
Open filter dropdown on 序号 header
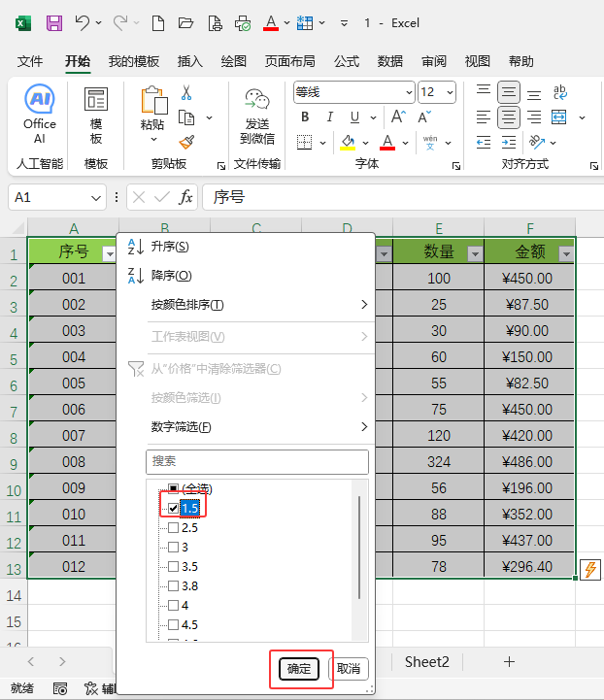(x=109, y=254)
